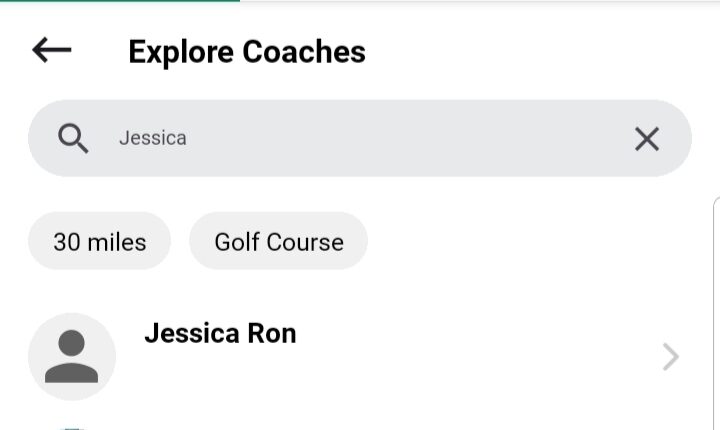Open Jessica Ron via the right chevron
The width and height of the screenshot is (720, 430).
(x=671, y=357)
